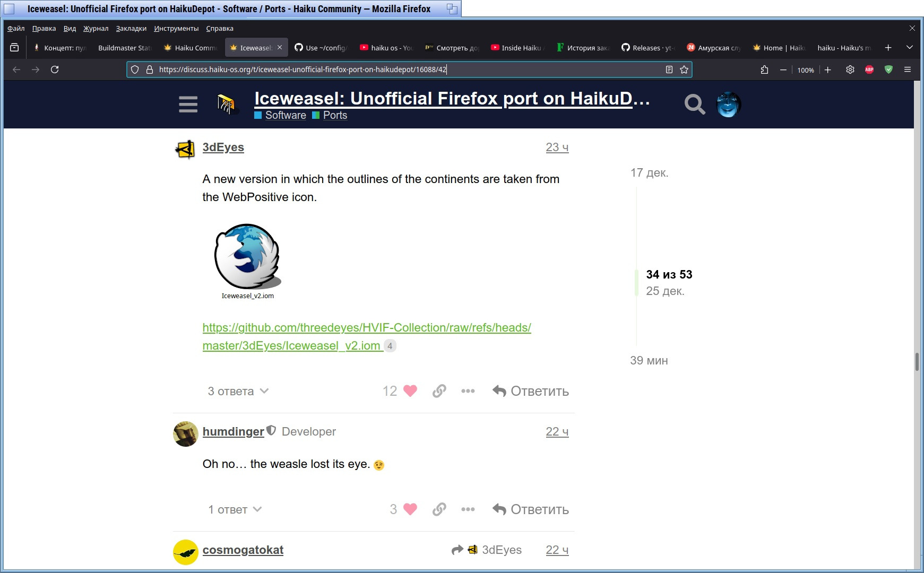Open Firefox settings gear
The width and height of the screenshot is (924, 573).
pos(850,70)
